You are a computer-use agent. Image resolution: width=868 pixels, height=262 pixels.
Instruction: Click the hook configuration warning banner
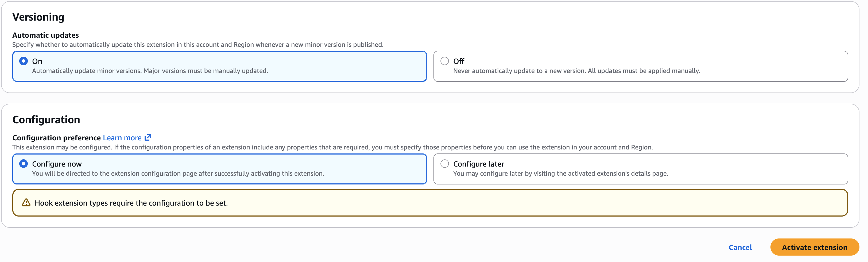(431, 203)
